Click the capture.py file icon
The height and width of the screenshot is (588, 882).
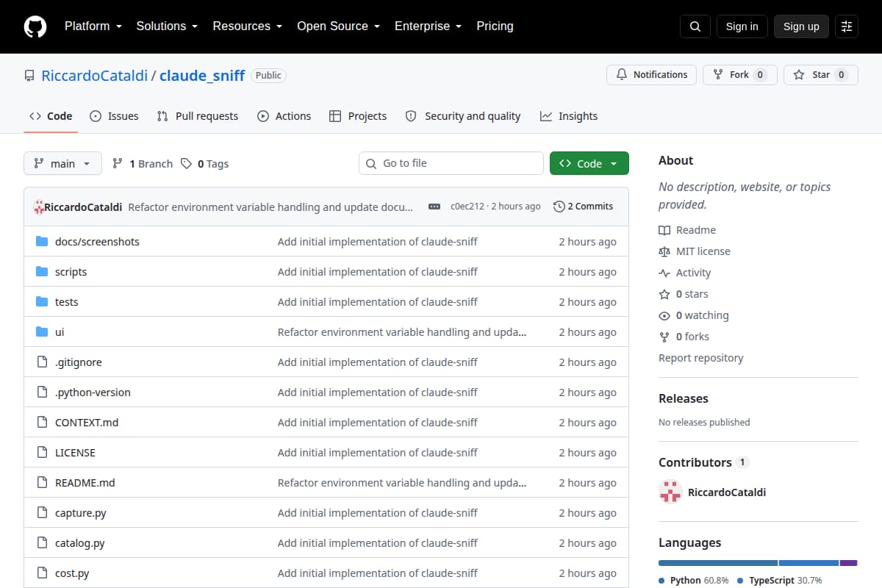click(x=42, y=513)
